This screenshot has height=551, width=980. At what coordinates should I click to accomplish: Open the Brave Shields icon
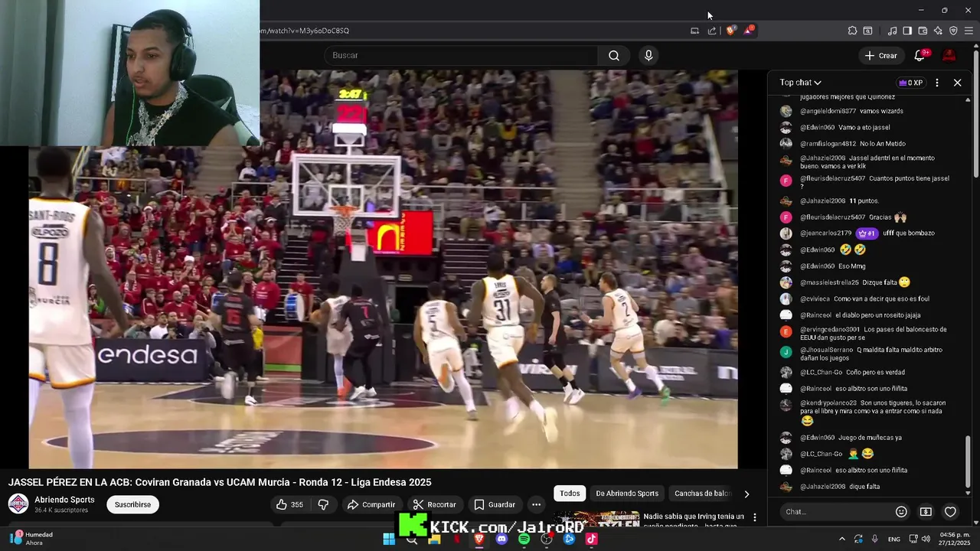coord(730,31)
